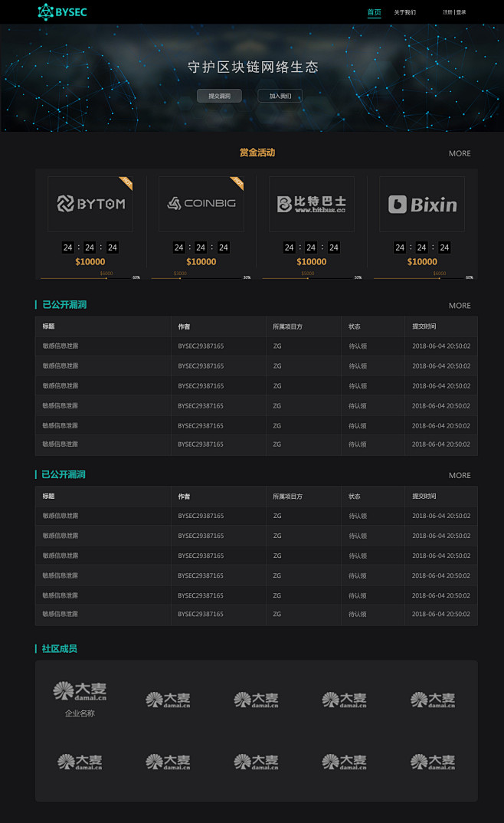Click the $3000 marker on COINBIG progress
The height and width of the screenshot is (823, 504).
point(180,274)
